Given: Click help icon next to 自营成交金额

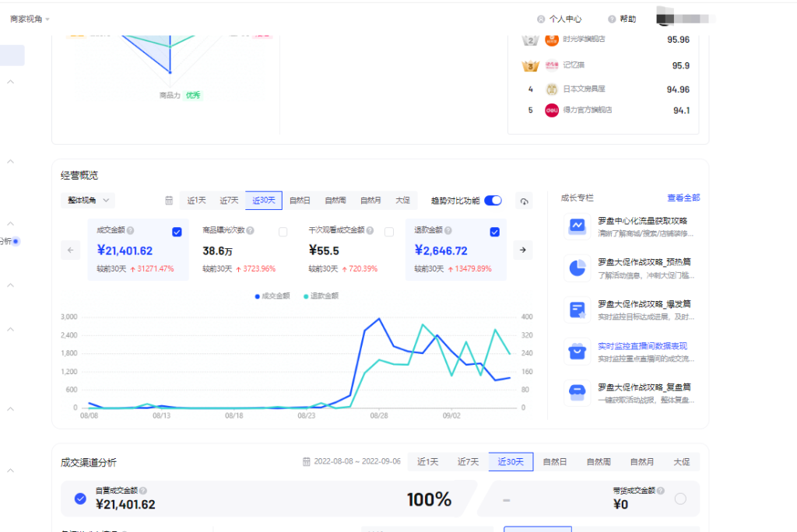Looking at the screenshot, I should click(143, 490).
